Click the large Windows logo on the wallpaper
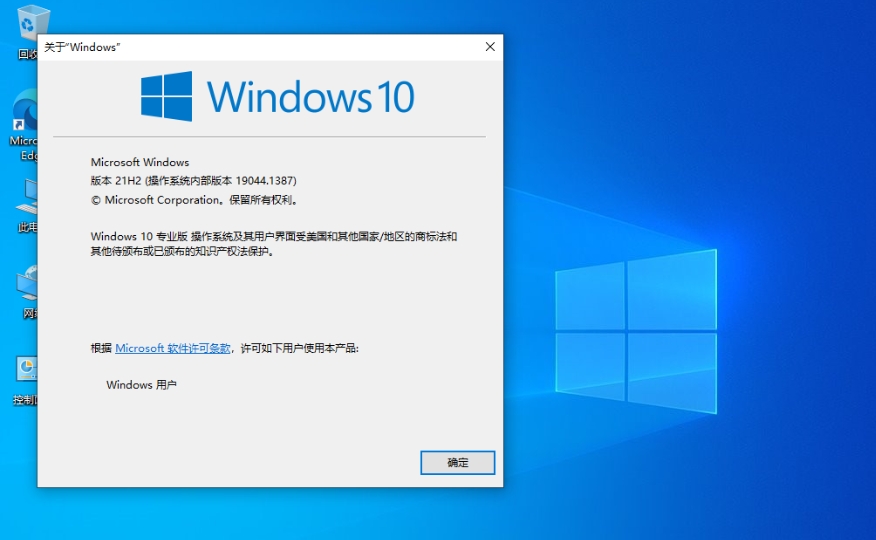This screenshot has height=540, width=876. point(636,332)
